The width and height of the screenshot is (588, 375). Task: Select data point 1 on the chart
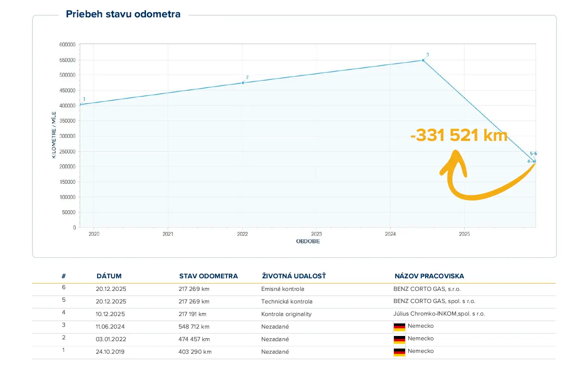(x=81, y=104)
